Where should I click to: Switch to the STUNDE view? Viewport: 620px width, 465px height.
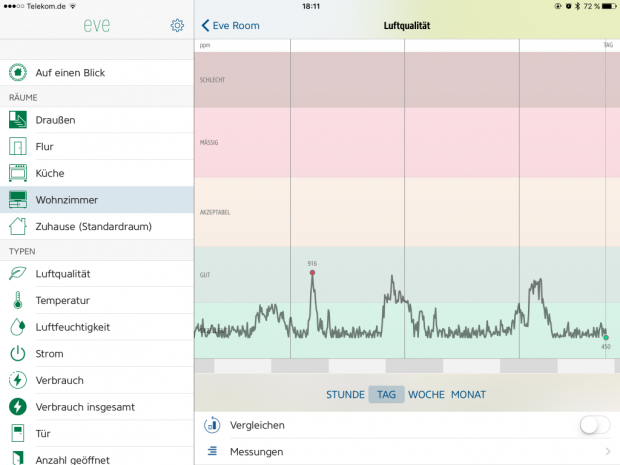pos(345,395)
